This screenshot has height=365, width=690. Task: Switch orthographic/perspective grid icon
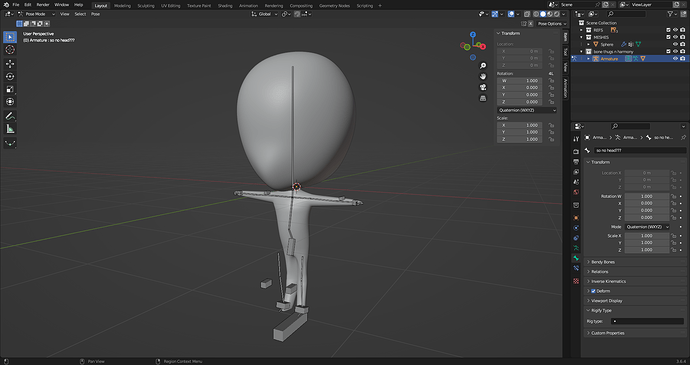(x=483, y=98)
